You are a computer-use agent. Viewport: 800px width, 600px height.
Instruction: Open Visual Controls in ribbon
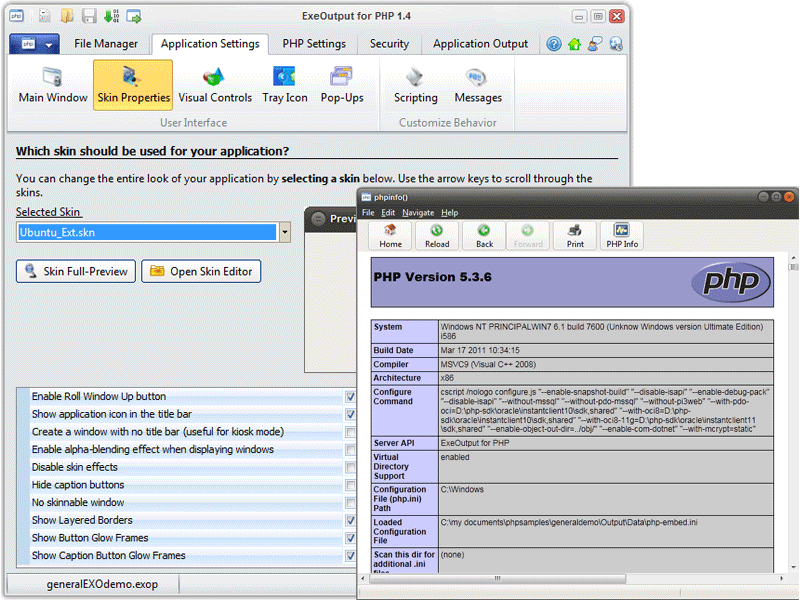[215, 85]
